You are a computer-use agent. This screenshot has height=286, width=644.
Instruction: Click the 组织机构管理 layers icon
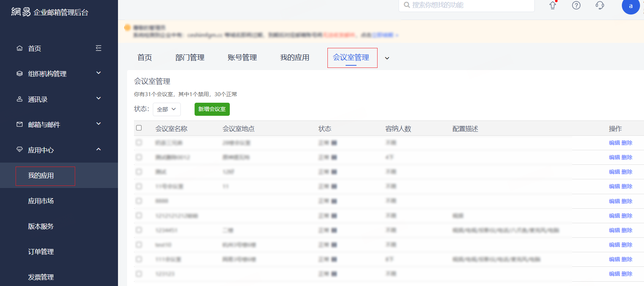click(20, 73)
